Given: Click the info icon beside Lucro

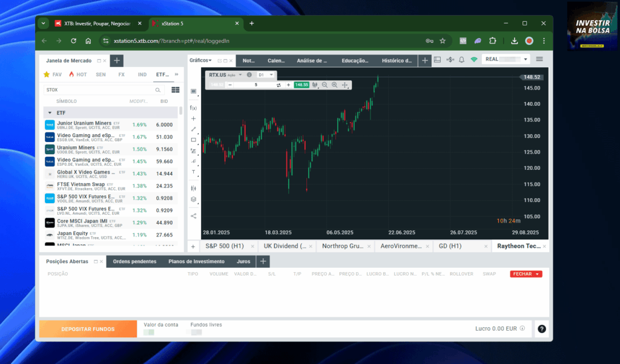Looking at the screenshot, I should (x=523, y=328).
